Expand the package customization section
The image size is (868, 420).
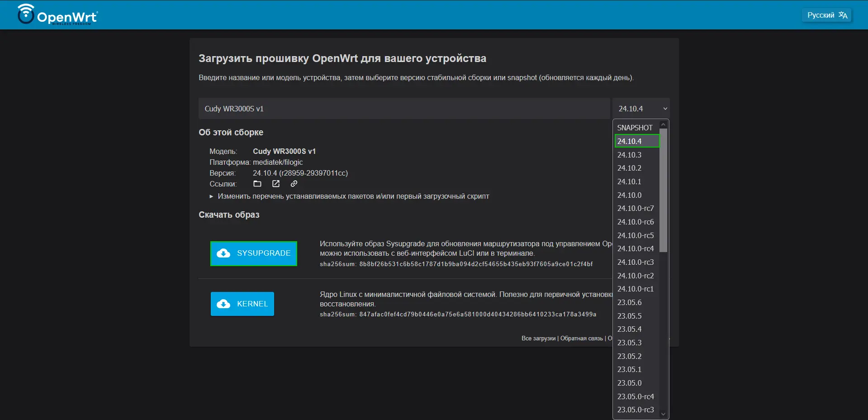point(353,196)
